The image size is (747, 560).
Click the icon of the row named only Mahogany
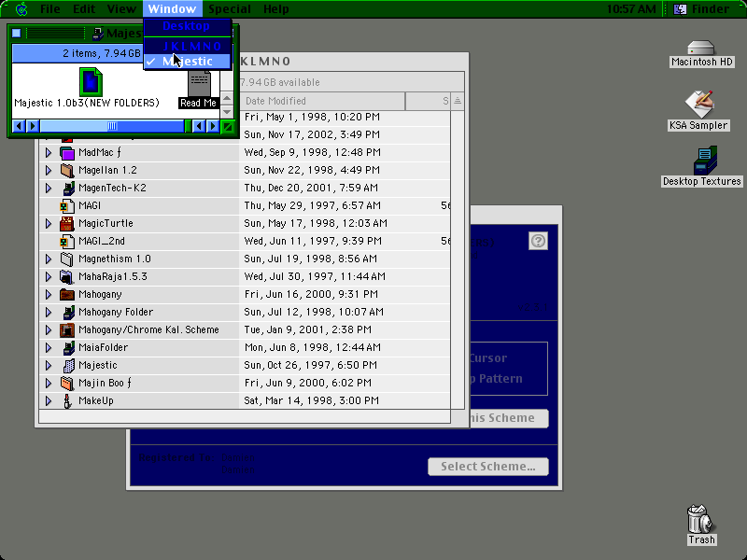[x=67, y=294]
